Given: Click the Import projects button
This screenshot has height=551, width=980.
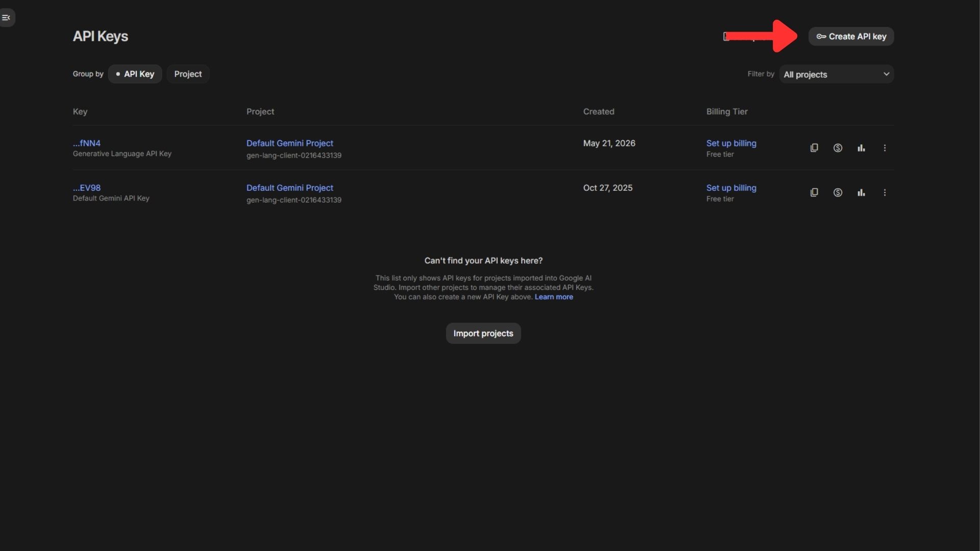Looking at the screenshot, I should pyautogui.click(x=483, y=333).
